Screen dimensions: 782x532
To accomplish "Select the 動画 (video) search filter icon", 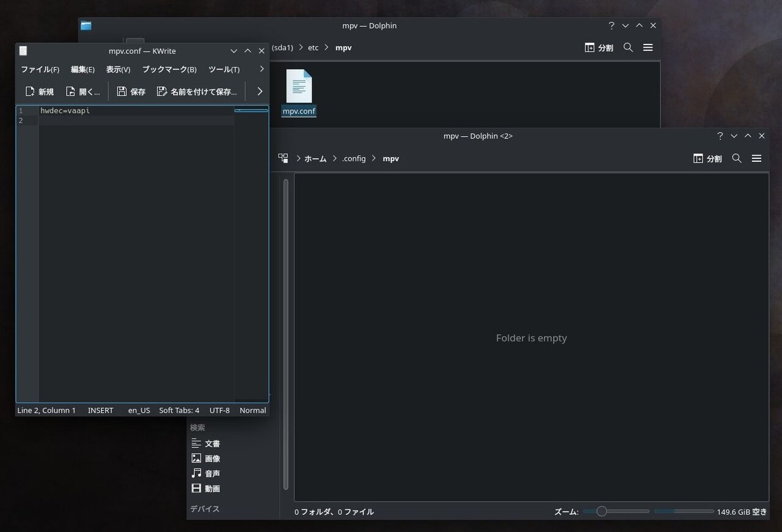I will [x=196, y=488].
